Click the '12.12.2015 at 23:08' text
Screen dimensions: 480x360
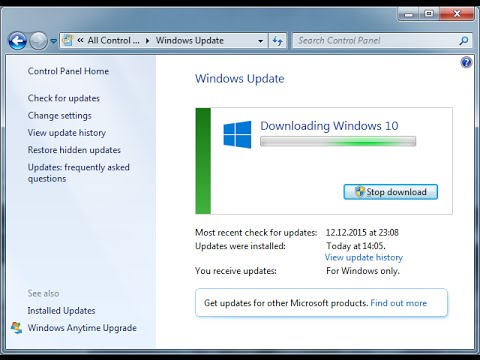tap(362, 232)
